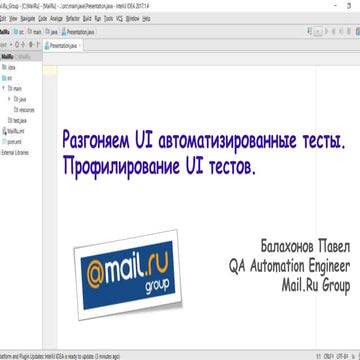The width and height of the screenshot is (360, 360).
Task: Select External Libraries in project tree
Action: (15, 153)
